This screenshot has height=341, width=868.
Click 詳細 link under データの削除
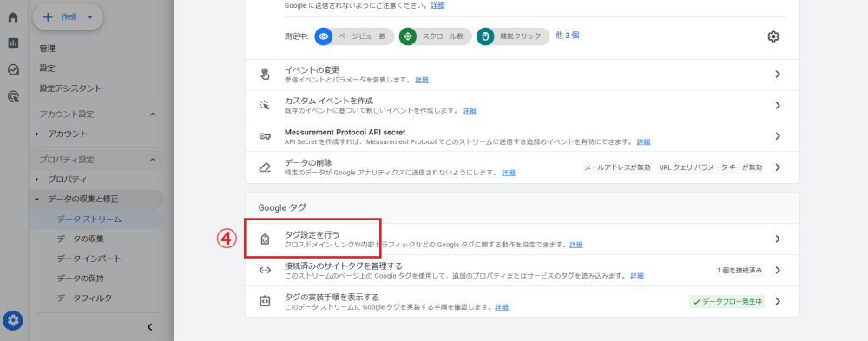[508, 173]
